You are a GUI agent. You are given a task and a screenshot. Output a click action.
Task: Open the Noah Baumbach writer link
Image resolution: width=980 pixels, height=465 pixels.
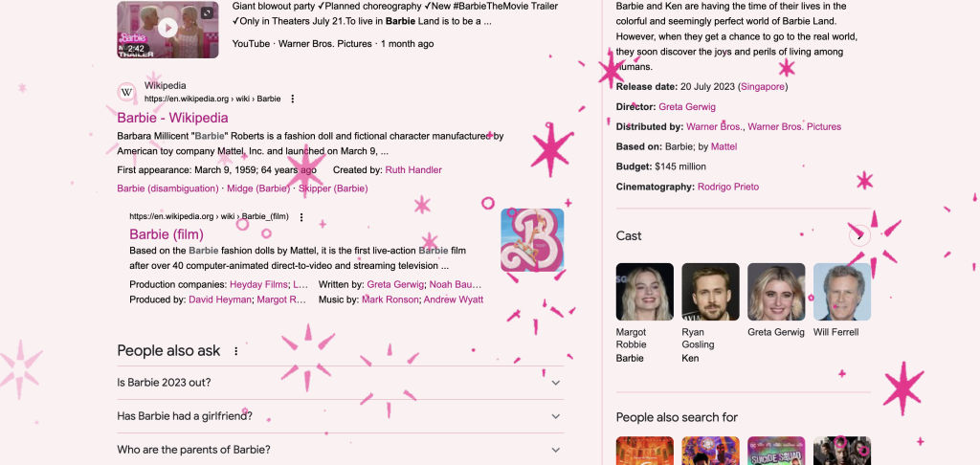(455, 284)
